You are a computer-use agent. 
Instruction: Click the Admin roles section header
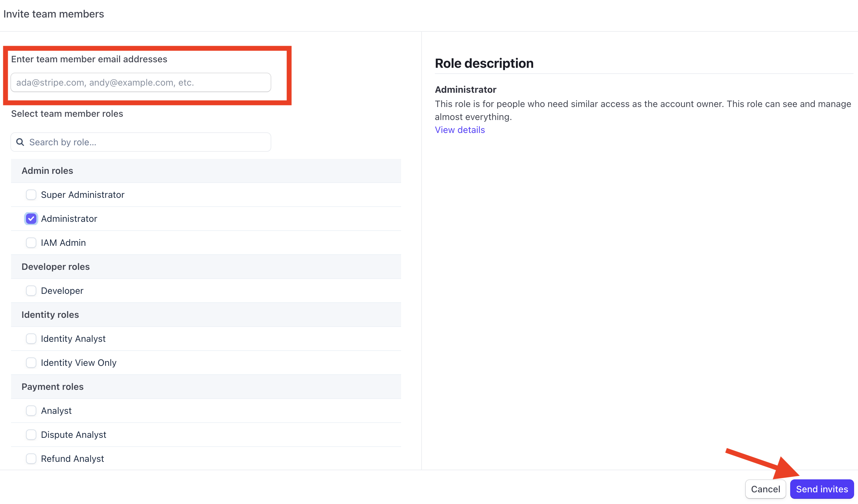(x=47, y=171)
